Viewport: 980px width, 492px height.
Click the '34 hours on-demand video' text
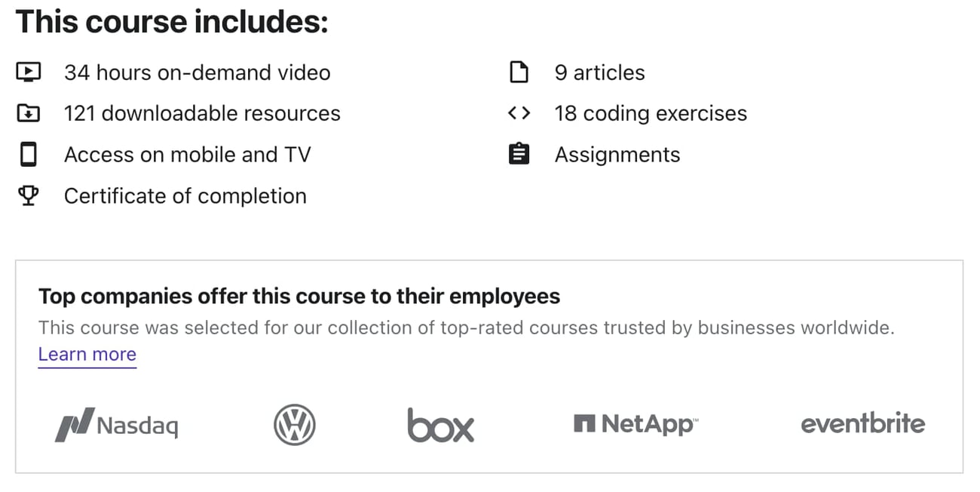pos(198,72)
